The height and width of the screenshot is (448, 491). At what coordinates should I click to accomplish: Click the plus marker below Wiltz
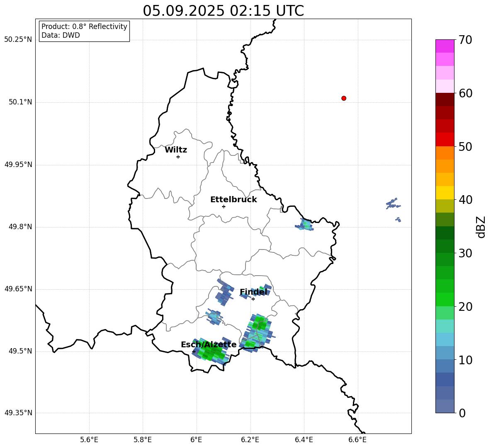(x=178, y=157)
